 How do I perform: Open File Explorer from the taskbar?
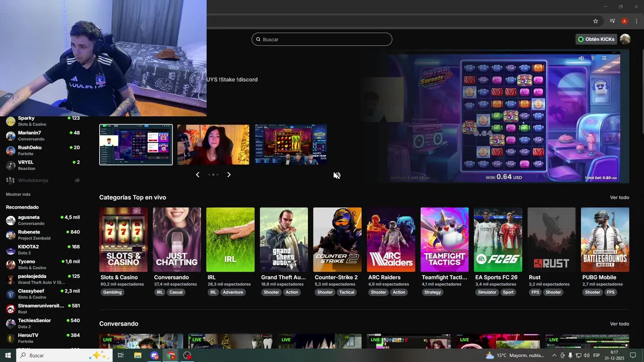[x=137, y=355]
